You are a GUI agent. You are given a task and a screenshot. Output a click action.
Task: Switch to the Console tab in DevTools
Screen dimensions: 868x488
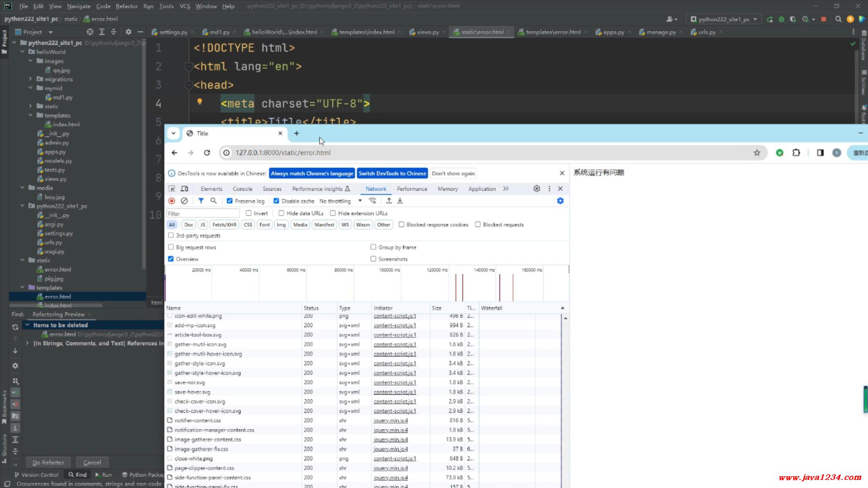pyautogui.click(x=242, y=189)
